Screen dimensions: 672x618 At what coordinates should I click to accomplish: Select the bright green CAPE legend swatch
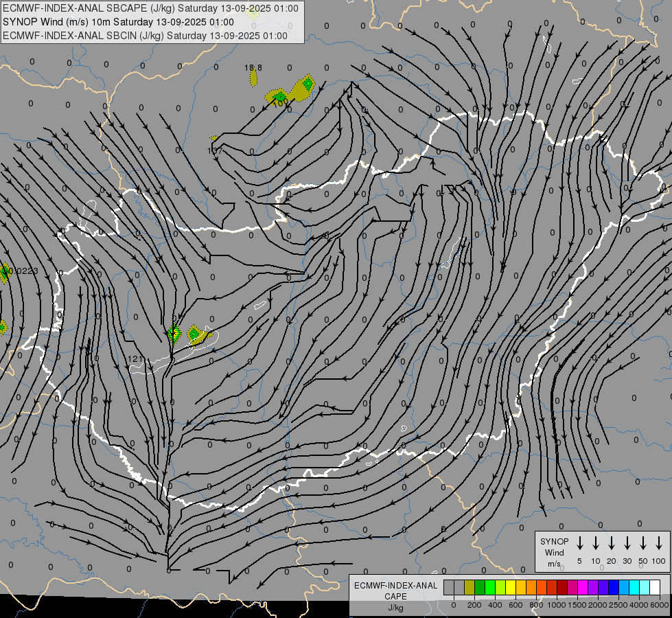(490, 587)
